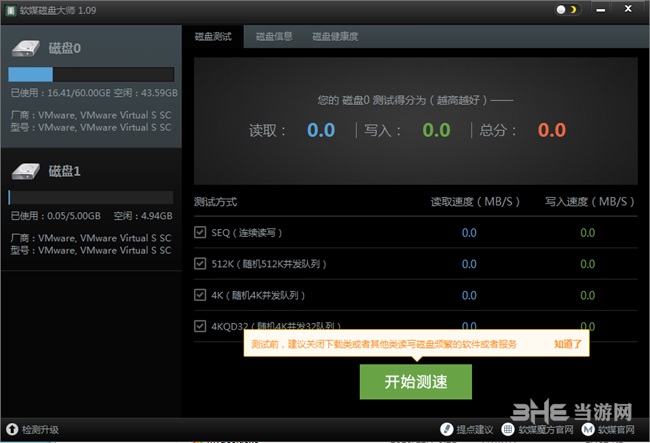Image resolution: width=650 pixels, height=443 pixels.
Task: Click the orange 总分 score 0.0
Action: click(x=552, y=130)
